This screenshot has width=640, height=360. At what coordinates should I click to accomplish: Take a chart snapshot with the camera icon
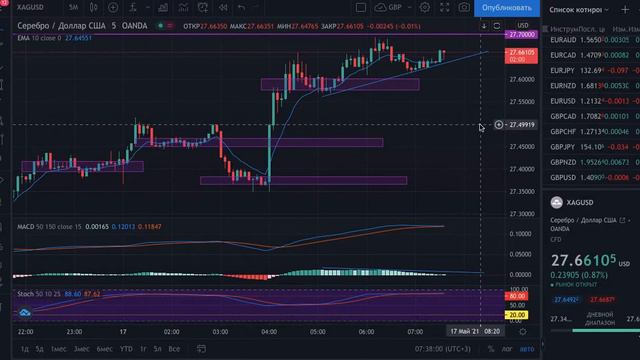click(464, 7)
